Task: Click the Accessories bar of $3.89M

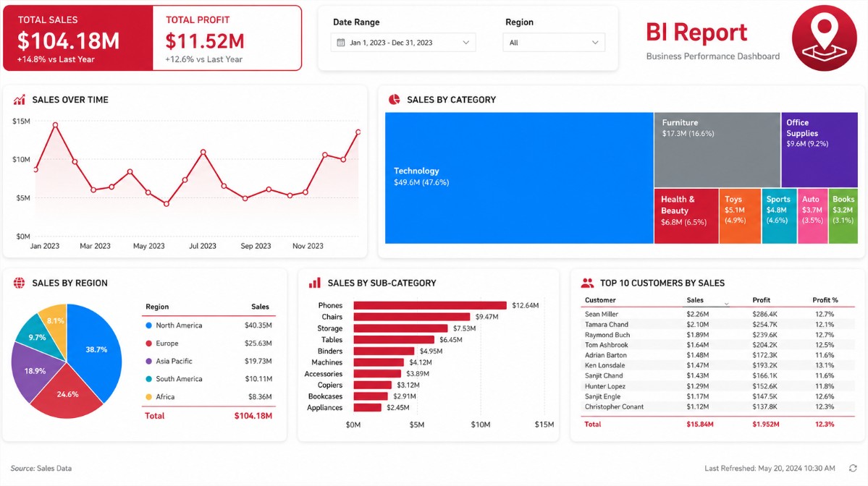Action: point(377,374)
